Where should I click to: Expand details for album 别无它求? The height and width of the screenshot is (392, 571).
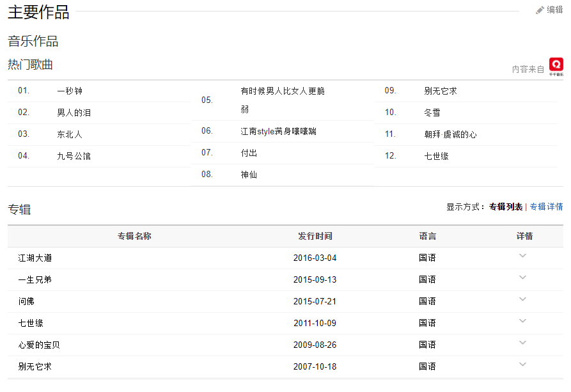pyautogui.click(x=522, y=365)
